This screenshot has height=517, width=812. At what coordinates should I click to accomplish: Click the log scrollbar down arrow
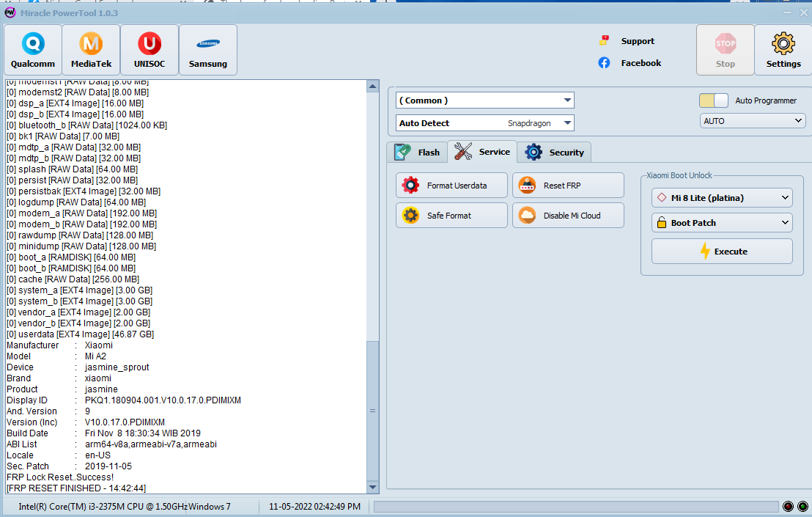tap(372, 487)
